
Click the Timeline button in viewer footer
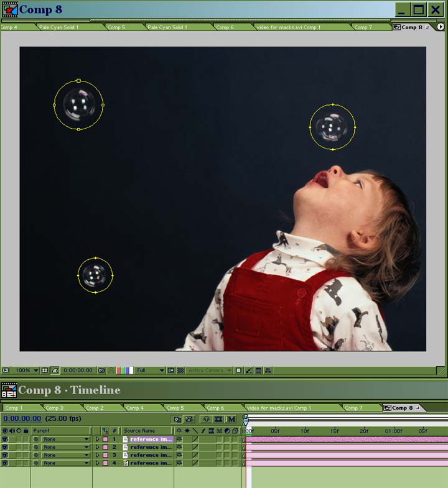point(258,371)
